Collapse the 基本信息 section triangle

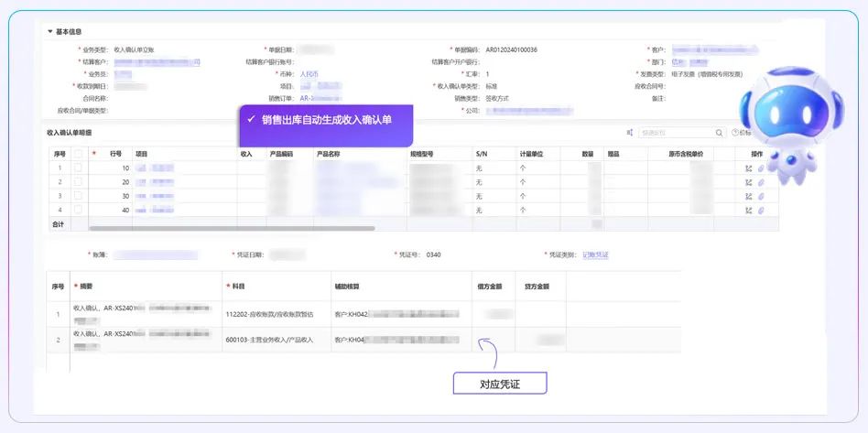50,31
